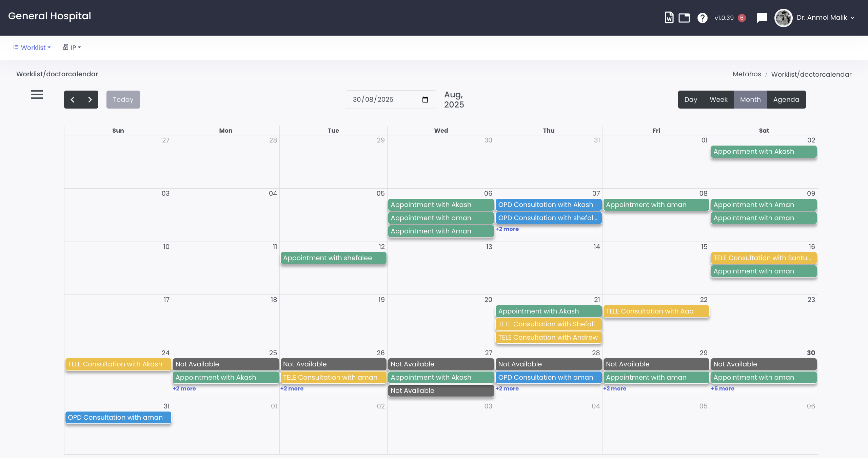Viewport: 868px width, 458px height.
Task: Click the help question mark icon
Action: [702, 18]
